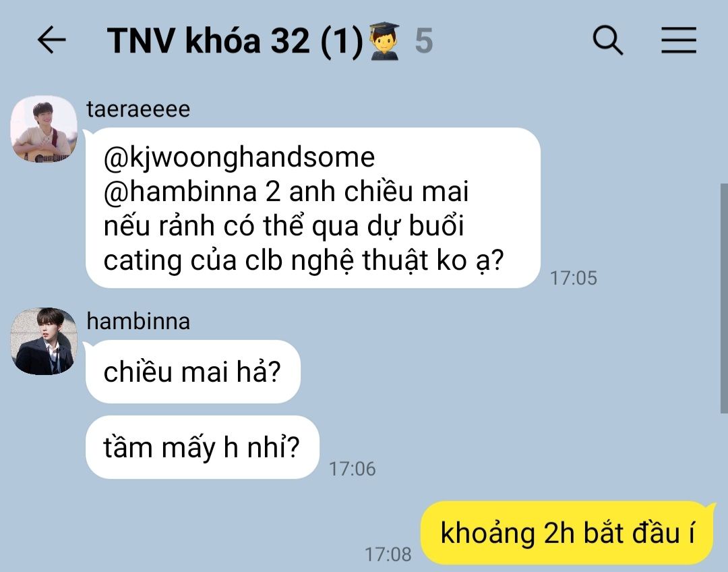728x572 pixels.
Task: Click the @kjwoonghandsome mention
Action: pyautogui.click(x=239, y=157)
